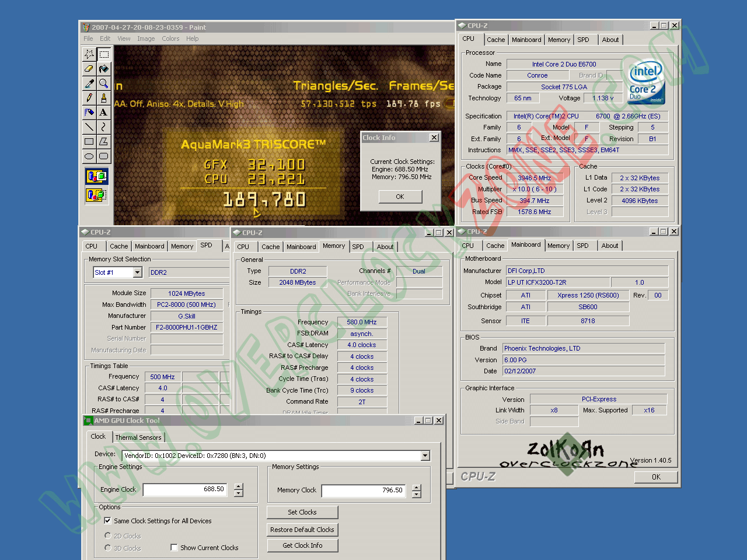Select the straight Line tool
Viewport: 747px width, 560px height.
[89, 127]
